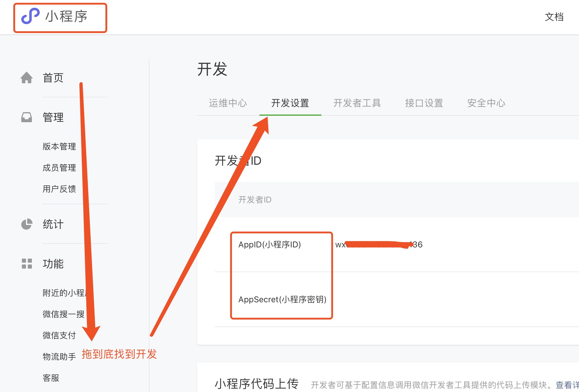Open 成员管理 in the sidebar
The width and height of the screenshot is (579, 392).
pyautogui.click(x=59, y=168)
